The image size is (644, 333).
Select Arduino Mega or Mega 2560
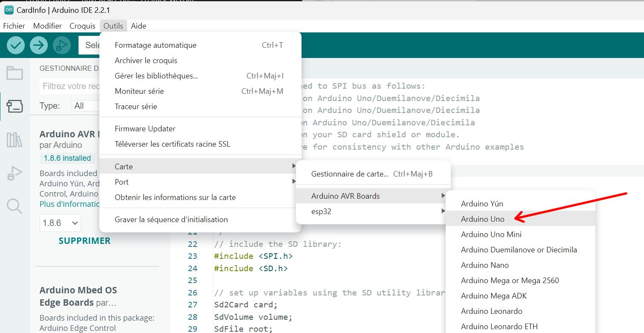pos(520,281)
